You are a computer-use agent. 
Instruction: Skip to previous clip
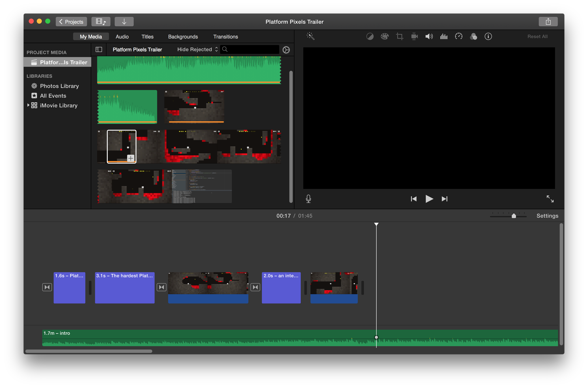coord(414,199)
